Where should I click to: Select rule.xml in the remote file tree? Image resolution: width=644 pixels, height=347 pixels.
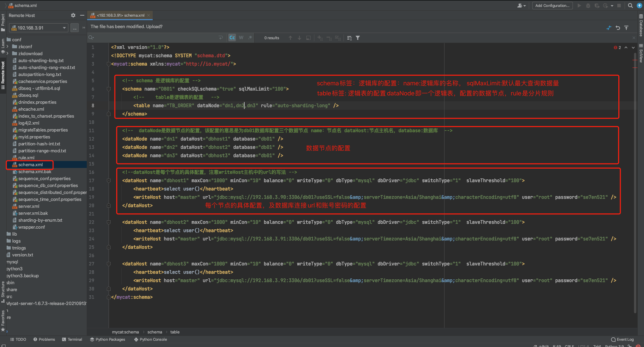point(26,158)
